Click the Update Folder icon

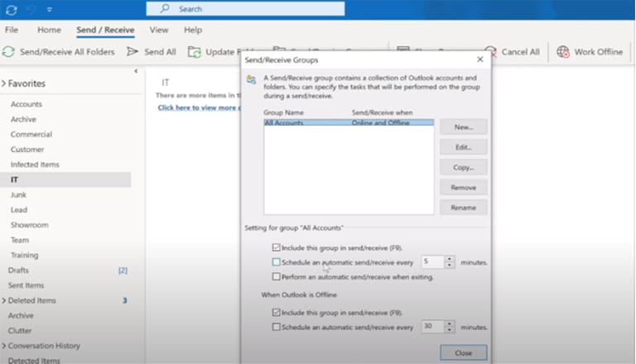[195, 52]
